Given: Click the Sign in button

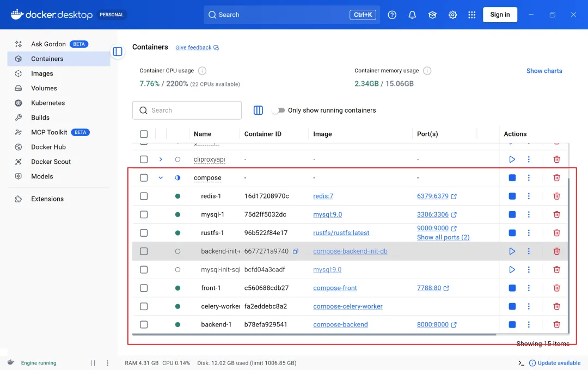Looking at the screenshot, I should [x=500, y=15].
